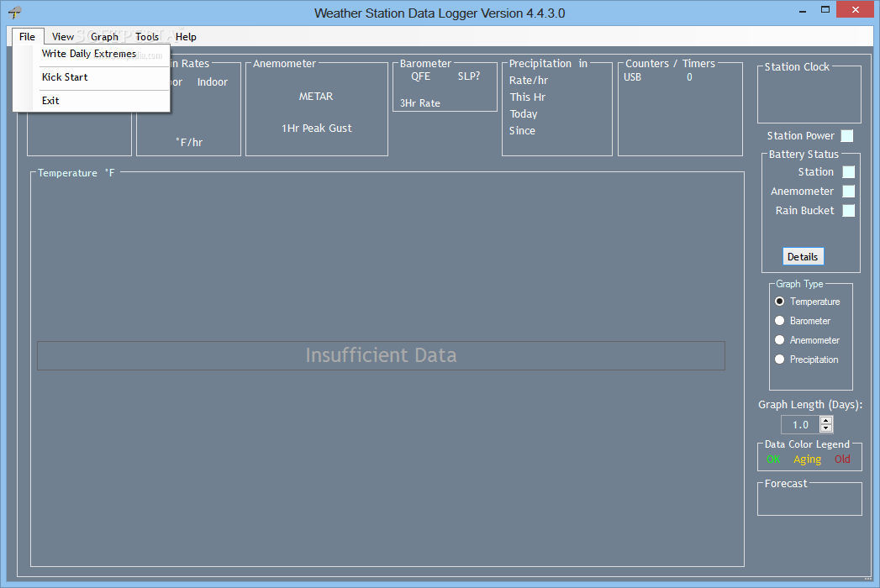Click the SLP? barometer label
Image resolution: width=880 pixels, height=588 pixels.
(x=469, y=76)
